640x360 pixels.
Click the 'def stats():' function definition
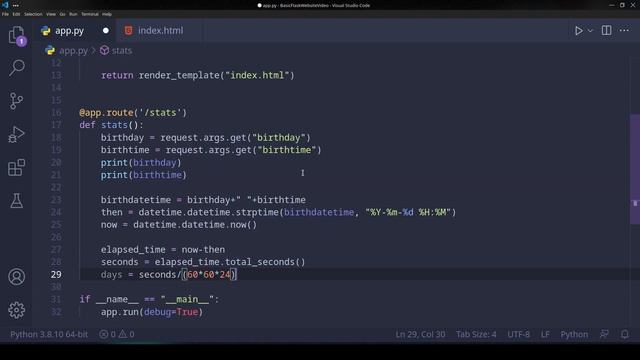tap(111, 125)
